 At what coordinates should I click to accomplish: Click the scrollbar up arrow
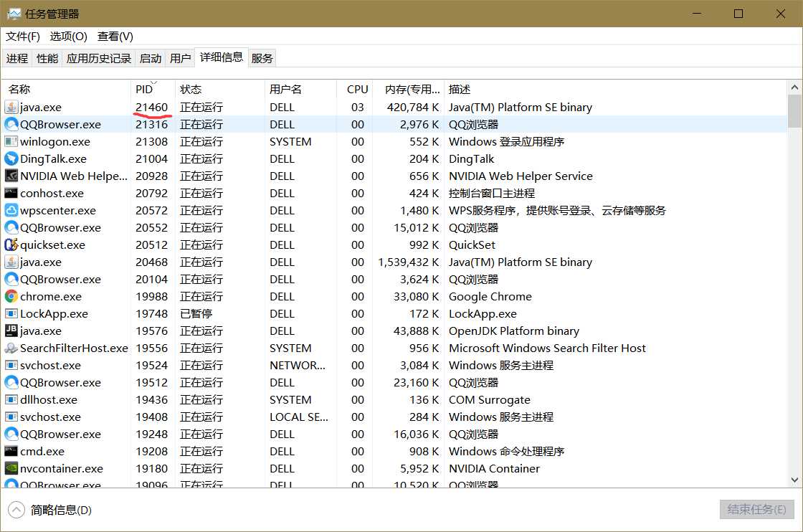(x=795, y=87)
